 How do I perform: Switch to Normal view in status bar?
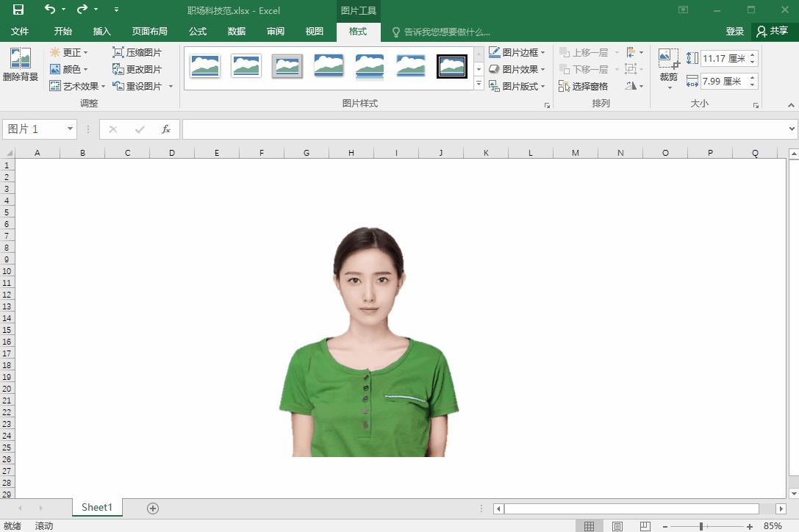pyautogui.click(x=589, y=526)
